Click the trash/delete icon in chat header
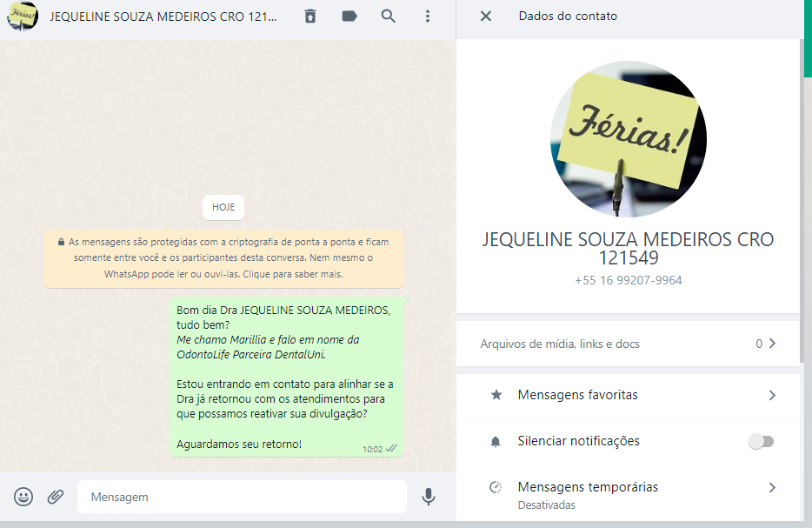Viewport: 812px width, 528px height. [x=310, y=16]
